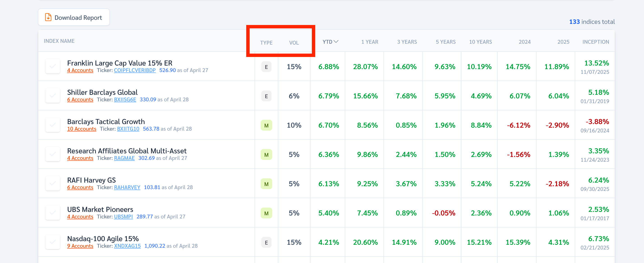This screenshot has height=263, width=644.
Task: Click E type badge for Nasdaq-100 Agile
Action: click(x=266, y=242)
